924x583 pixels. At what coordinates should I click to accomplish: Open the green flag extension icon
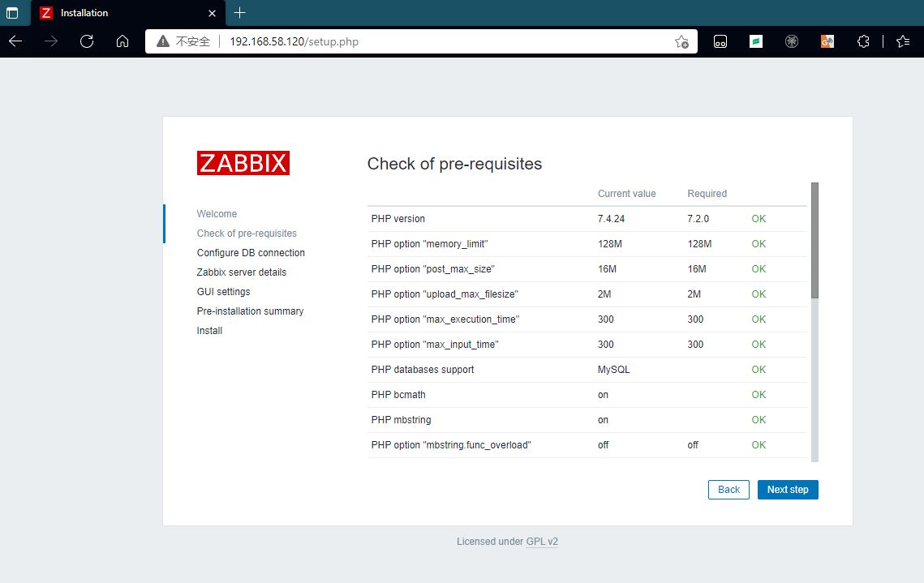(756, 41)
